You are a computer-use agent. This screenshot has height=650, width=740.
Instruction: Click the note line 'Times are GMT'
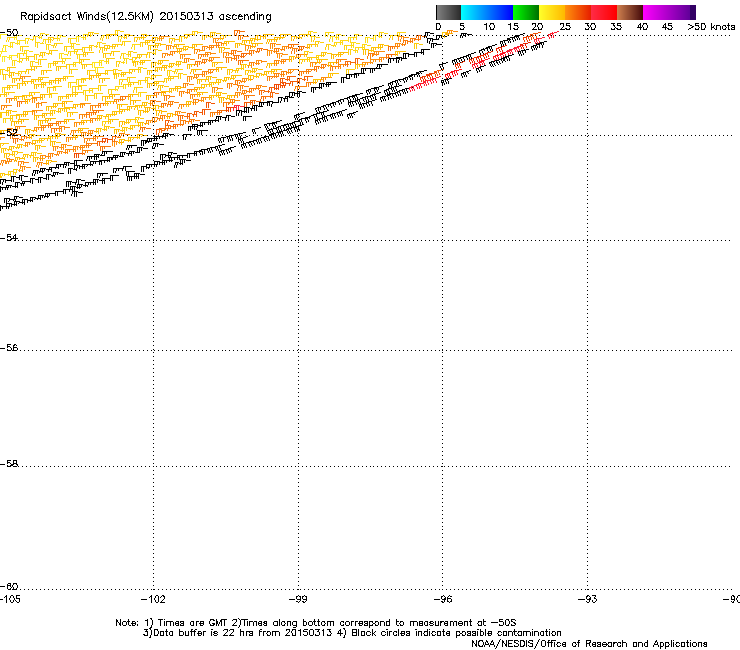pyautogui.click(x=193, y=623)
